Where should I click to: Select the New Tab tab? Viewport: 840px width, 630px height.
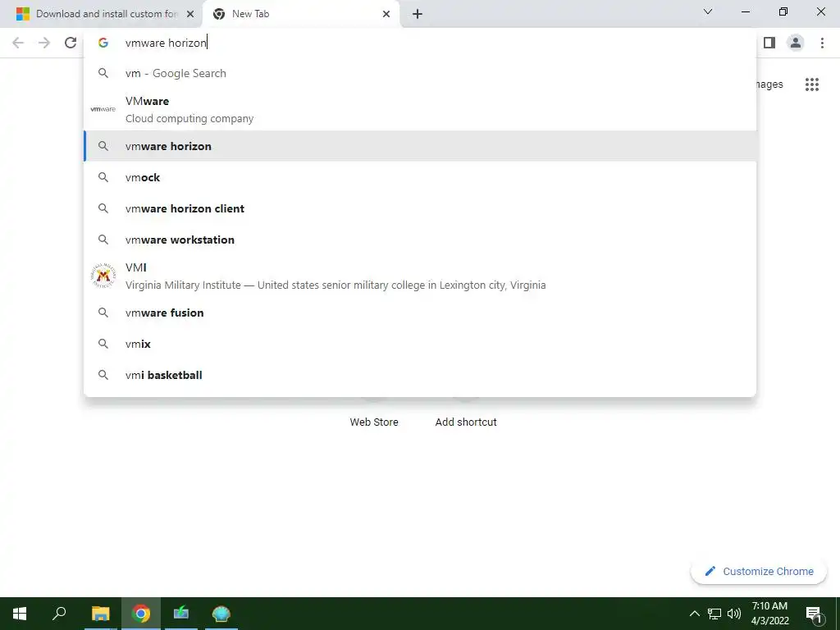point(300,14)
